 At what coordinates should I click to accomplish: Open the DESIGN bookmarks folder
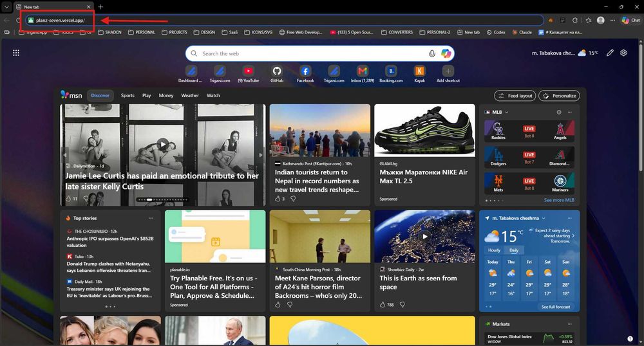click(204, 32)
